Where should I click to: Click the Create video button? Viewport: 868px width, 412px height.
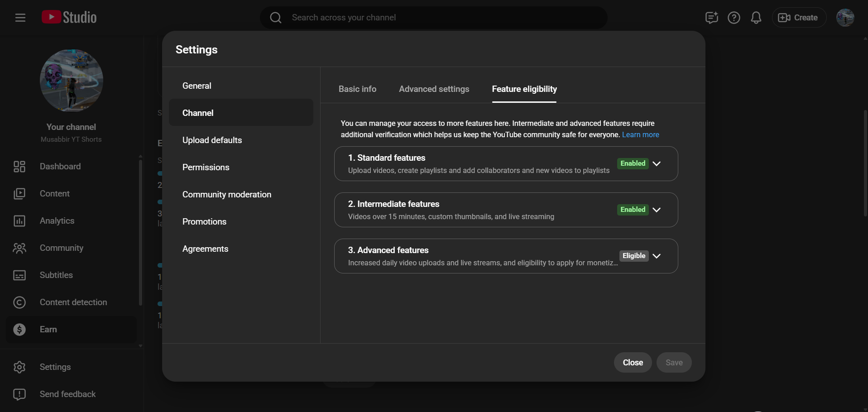(798, 18)
